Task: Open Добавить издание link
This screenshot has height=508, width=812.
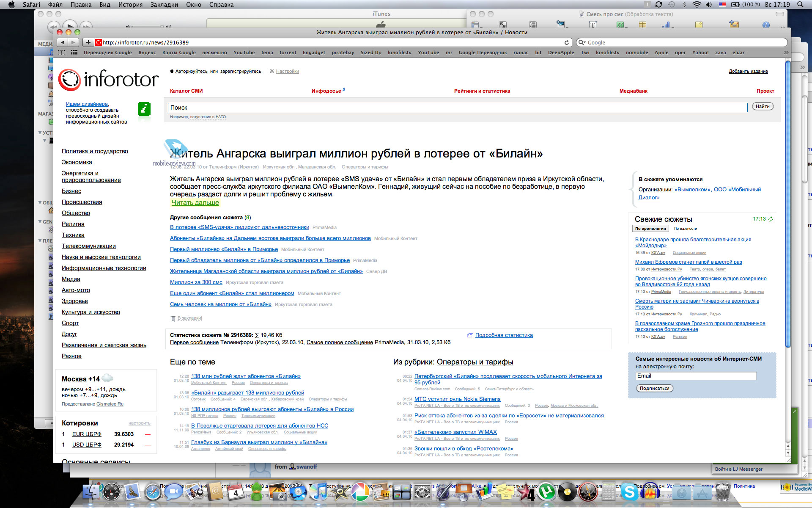Action: pos(748,72)
